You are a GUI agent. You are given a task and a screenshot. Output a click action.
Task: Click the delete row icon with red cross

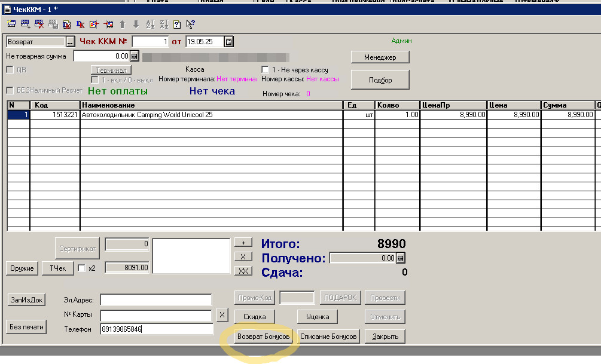[x=39, y=24]
